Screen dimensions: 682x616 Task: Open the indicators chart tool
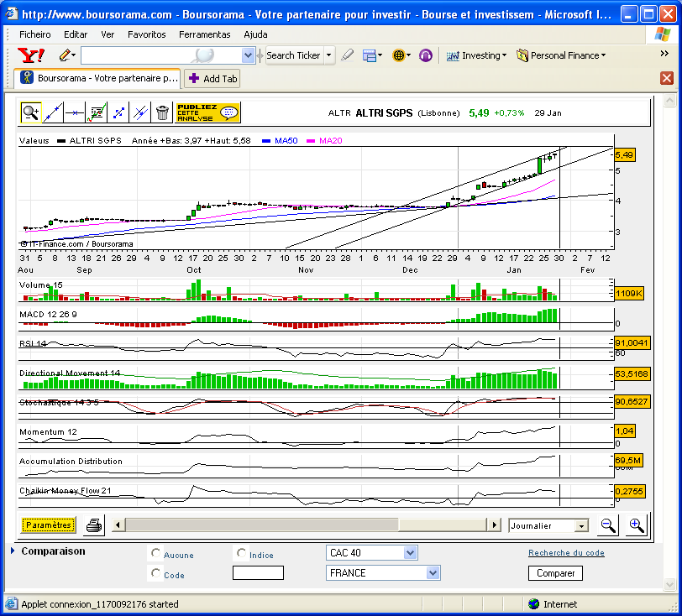(97, 113)
